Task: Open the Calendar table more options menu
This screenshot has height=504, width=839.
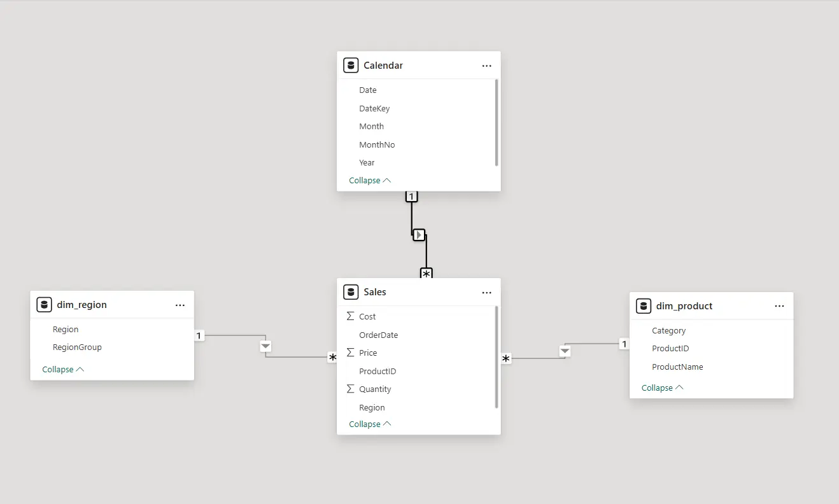Action: [x=487, y=66]
